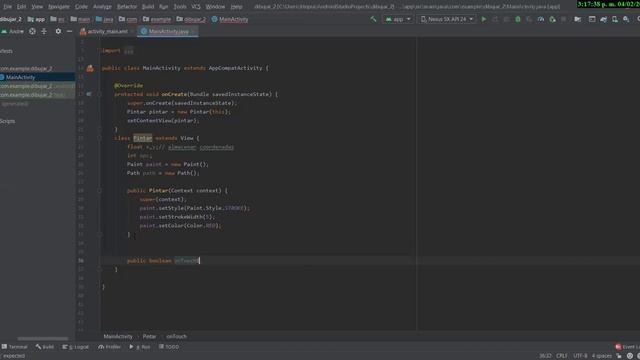The image size is (640, 360).
Task: Hide the project panel with the minus icon
Action: pyautogui.click(x=69, y=31)
